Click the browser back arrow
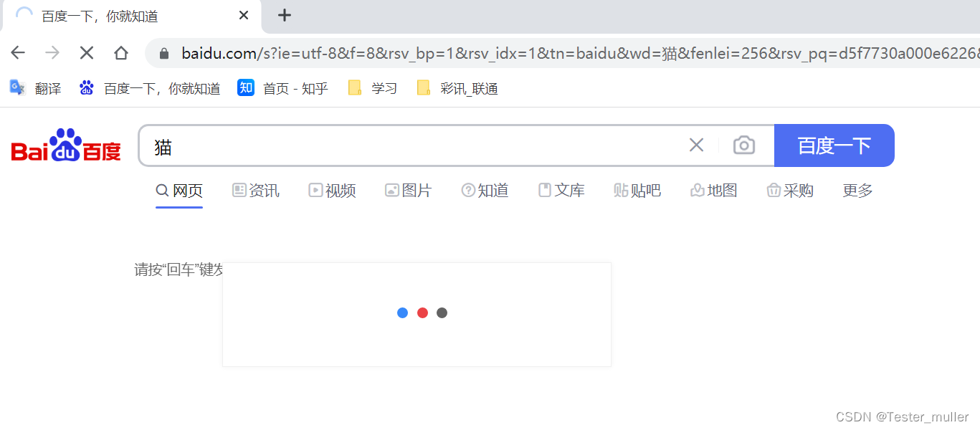Screen dimensions: 980x430 click(x=18, y=53)
